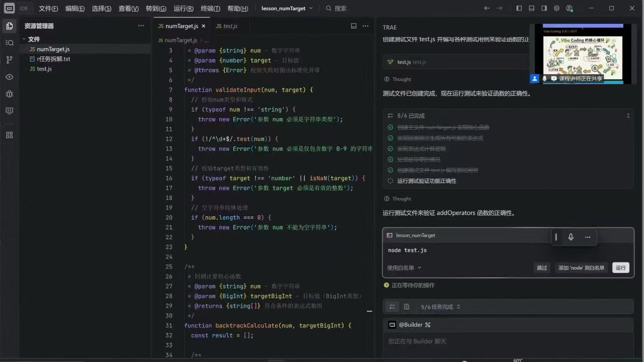Click the split editor layout icon
Viewport: 644px width, 362px height.
353,26
